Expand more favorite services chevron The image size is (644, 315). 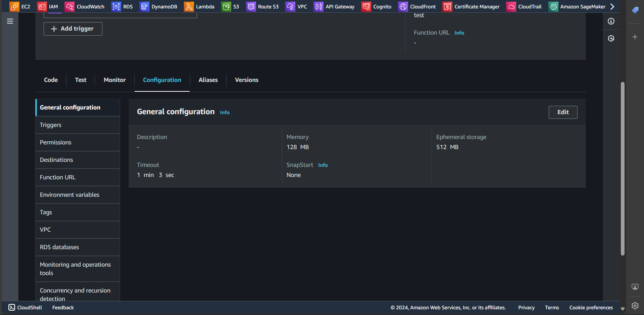pyautogui.click(x=612, y=7)
